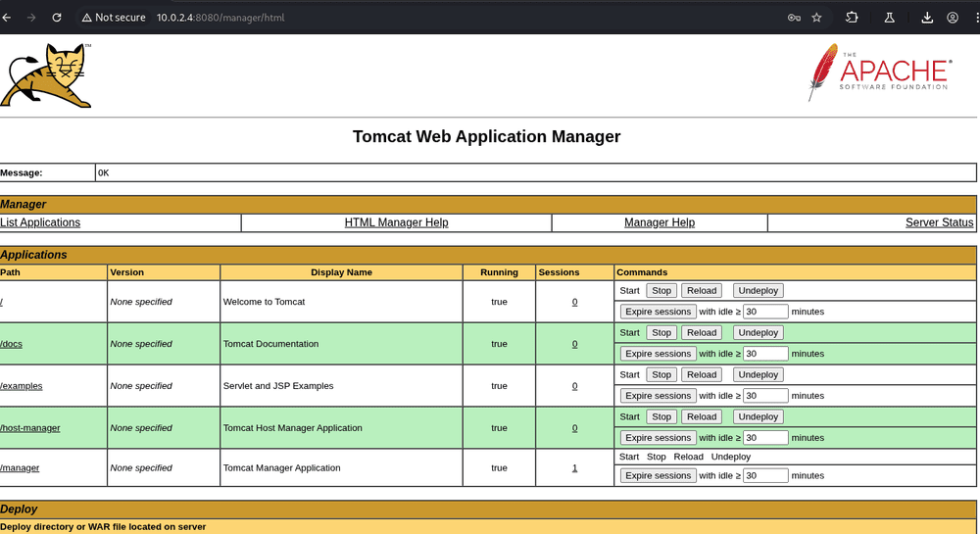Click the Tomcat cat logo

click(46, 75)
